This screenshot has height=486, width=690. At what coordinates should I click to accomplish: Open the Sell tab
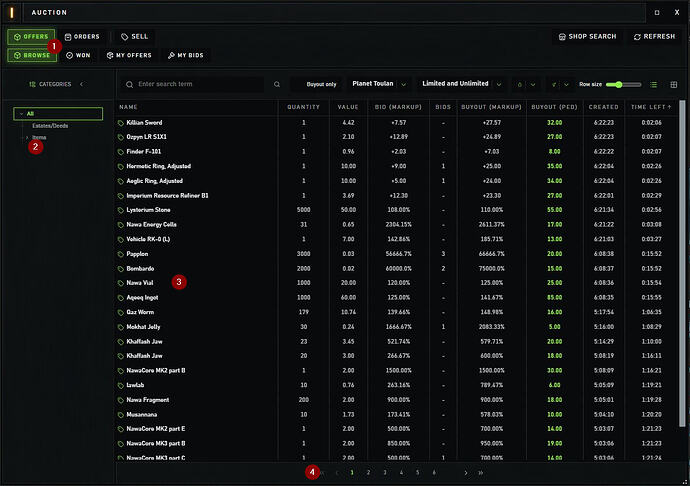tap(135, 37)
